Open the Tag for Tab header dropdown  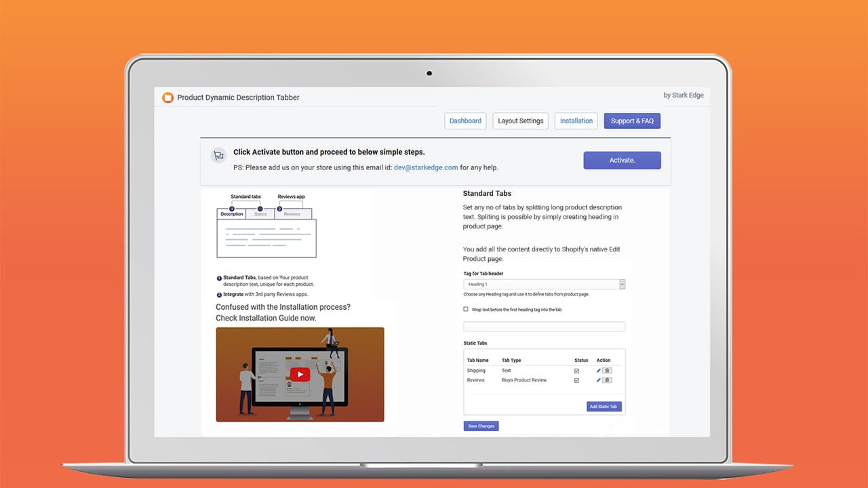point(545,285)
